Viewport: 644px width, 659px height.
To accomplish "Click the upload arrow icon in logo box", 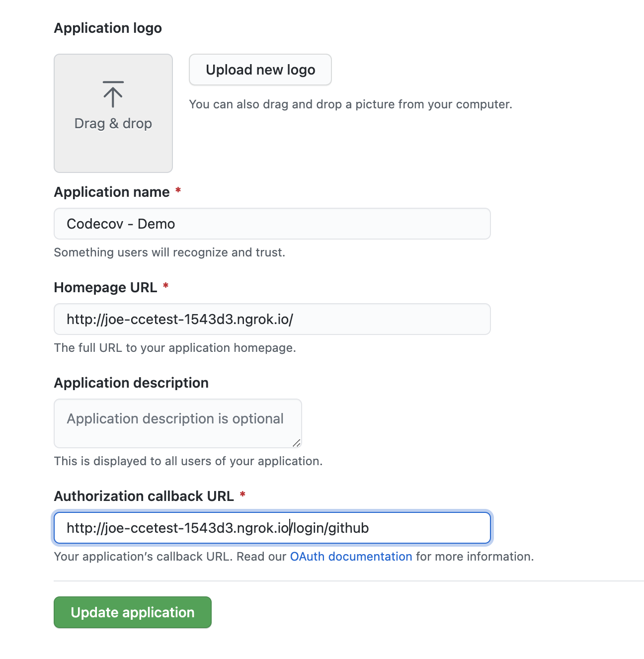I will pos(113,94).
